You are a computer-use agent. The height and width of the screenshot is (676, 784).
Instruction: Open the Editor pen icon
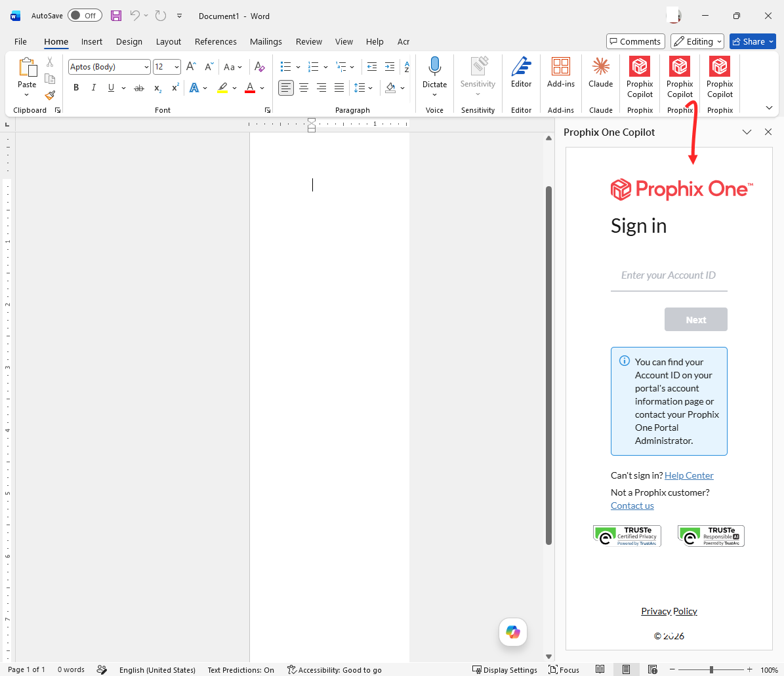pyautogui.click(x=521, y=66)
